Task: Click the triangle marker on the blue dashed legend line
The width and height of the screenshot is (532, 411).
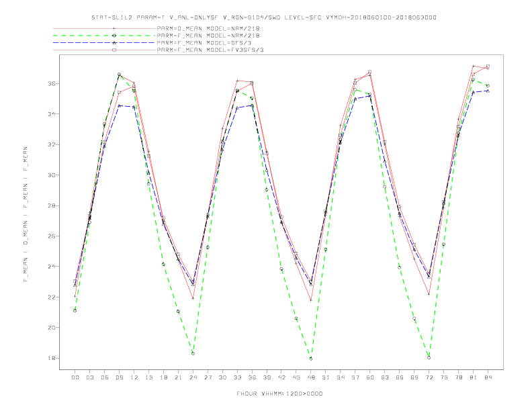Action: (x=114, y=43)
